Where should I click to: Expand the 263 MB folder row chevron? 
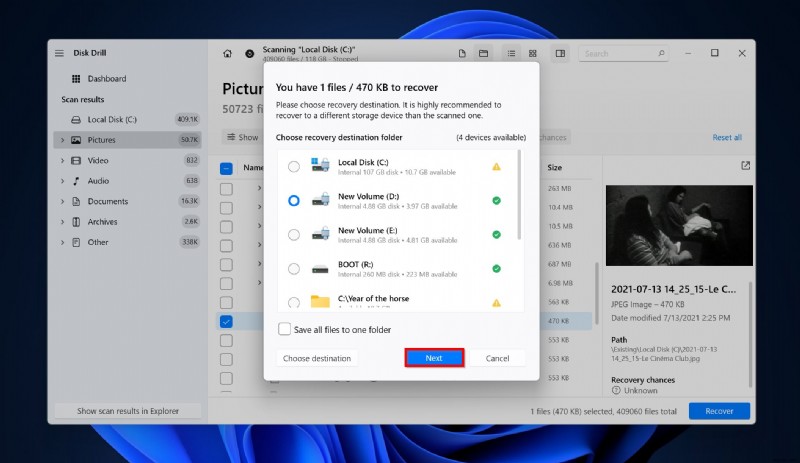(x=259, y=188)
